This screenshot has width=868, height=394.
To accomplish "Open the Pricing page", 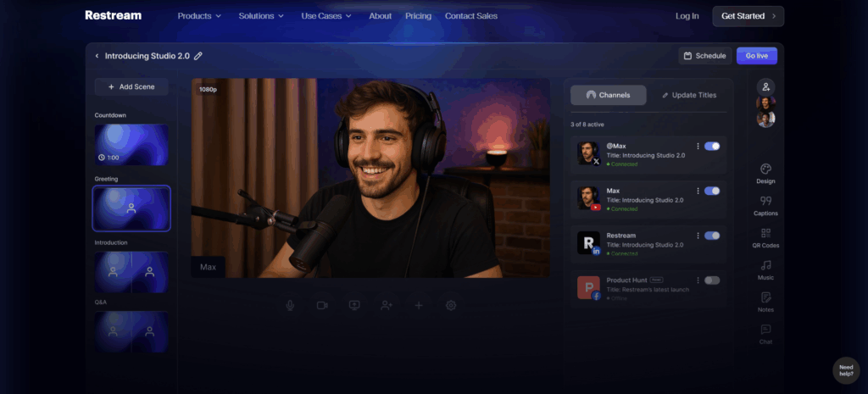I will coord(418,16).
